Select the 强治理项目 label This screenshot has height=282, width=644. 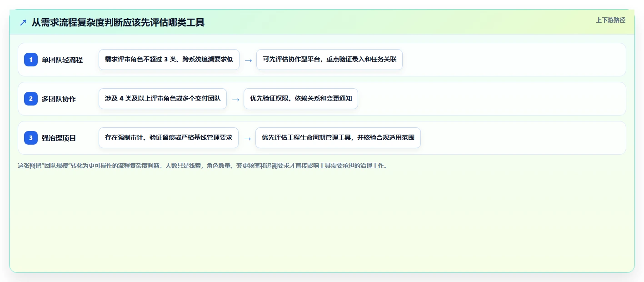point(59,138)
